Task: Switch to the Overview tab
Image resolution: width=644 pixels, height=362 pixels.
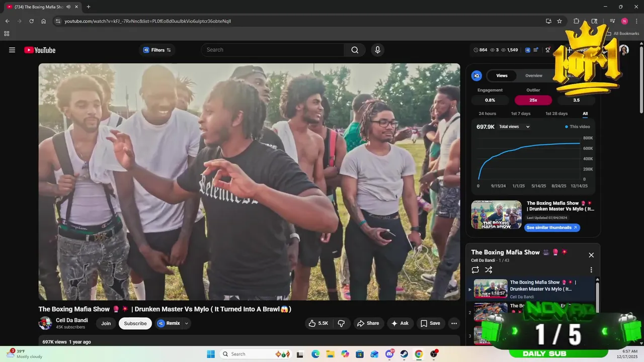Action: 534,75
